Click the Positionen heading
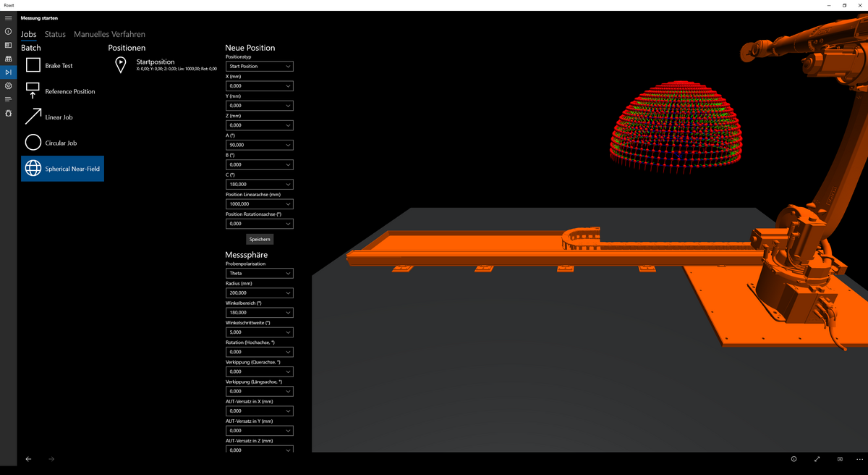Screen dimensions: 868x475 [127, 48]
